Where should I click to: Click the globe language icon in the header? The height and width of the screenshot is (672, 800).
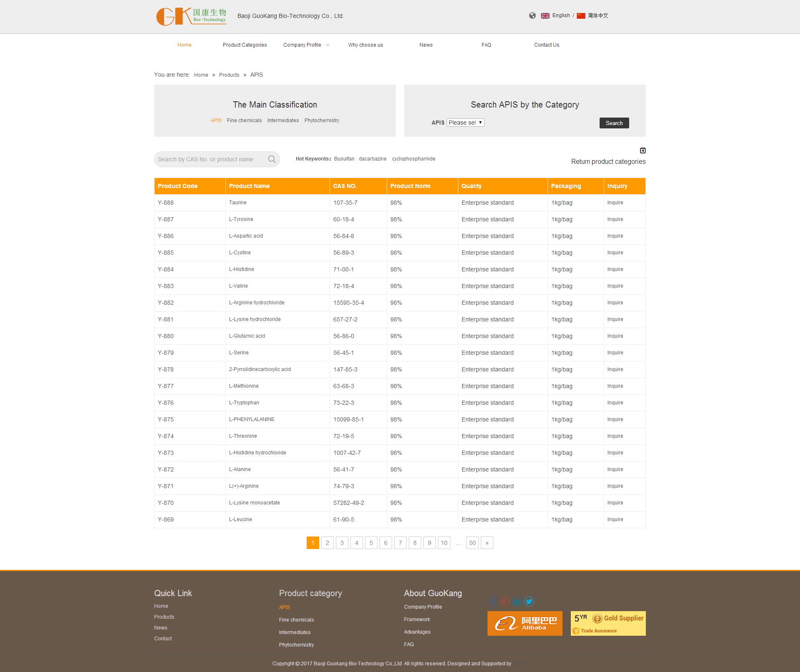(532, 15)
